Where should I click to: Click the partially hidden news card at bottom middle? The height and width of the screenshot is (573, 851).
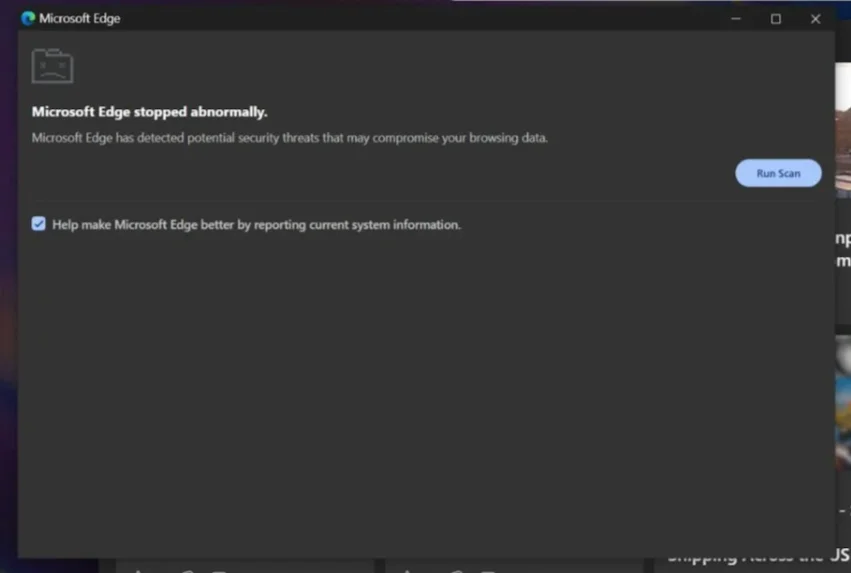[515, 565]
